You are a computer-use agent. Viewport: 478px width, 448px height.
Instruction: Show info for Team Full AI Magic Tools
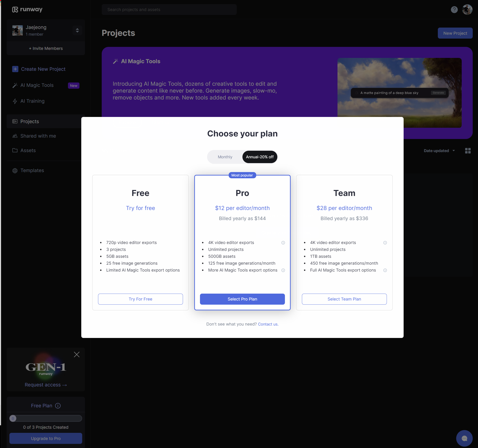click(x=385, y=270)
